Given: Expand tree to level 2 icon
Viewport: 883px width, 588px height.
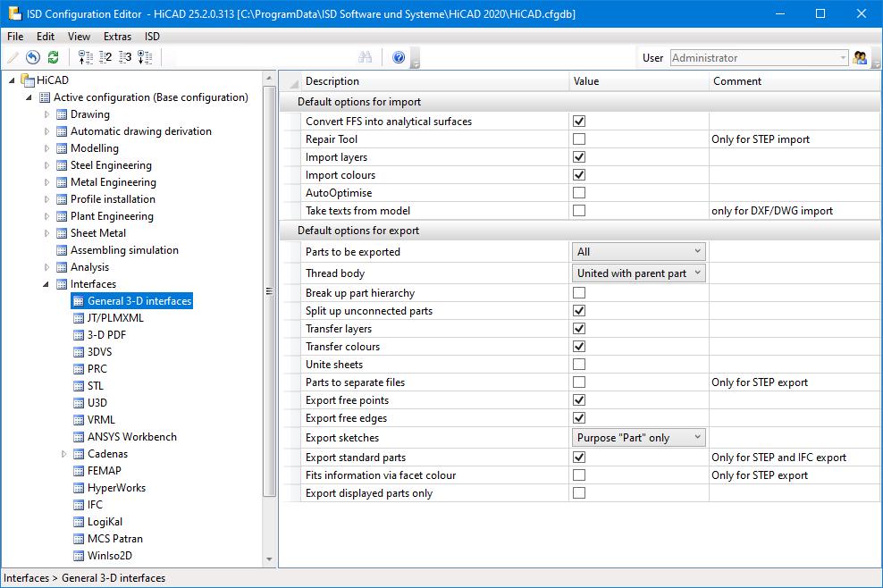Looking at the screenshot, I should tap(105, 57).
